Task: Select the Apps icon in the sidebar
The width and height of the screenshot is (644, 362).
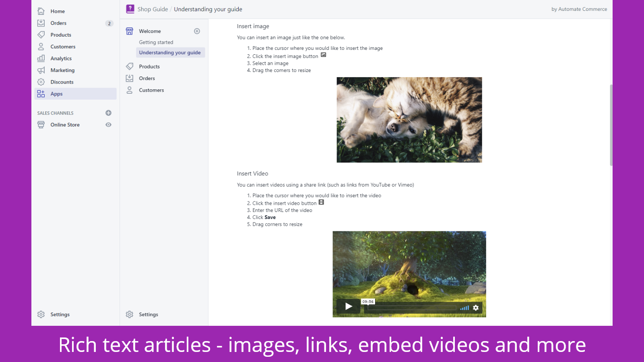Action: (41, 93)
